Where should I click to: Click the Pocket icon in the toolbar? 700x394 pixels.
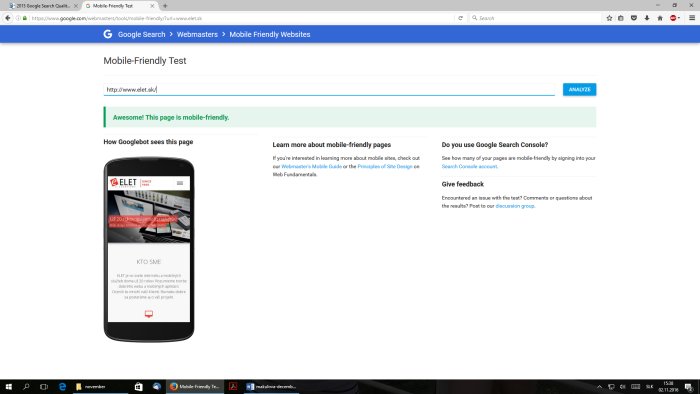[x=633, y=18]
